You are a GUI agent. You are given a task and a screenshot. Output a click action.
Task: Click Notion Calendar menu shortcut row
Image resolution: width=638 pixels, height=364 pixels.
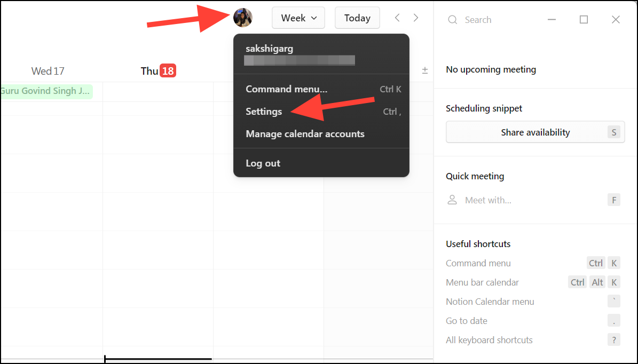[x=533, y=302]
